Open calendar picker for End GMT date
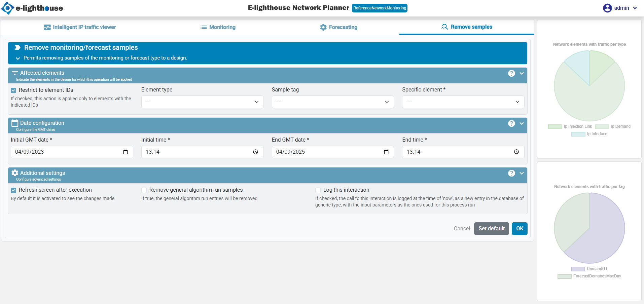Screen dimensions: 644x304 pyautogui.click(x=386, y=152)
